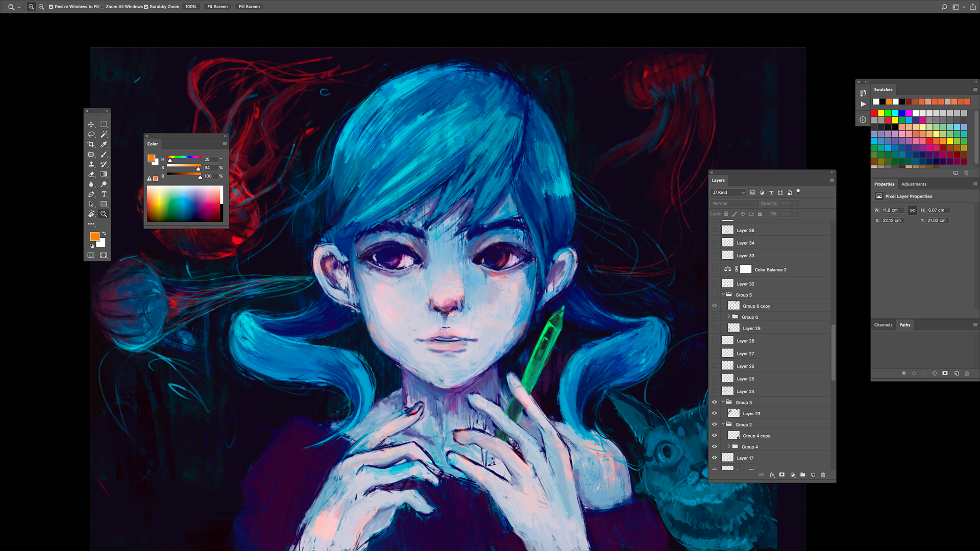Switch to the Channels tab
Image resolution: width=980 pixels, height=551 pixels.
(x=883, y=325)
